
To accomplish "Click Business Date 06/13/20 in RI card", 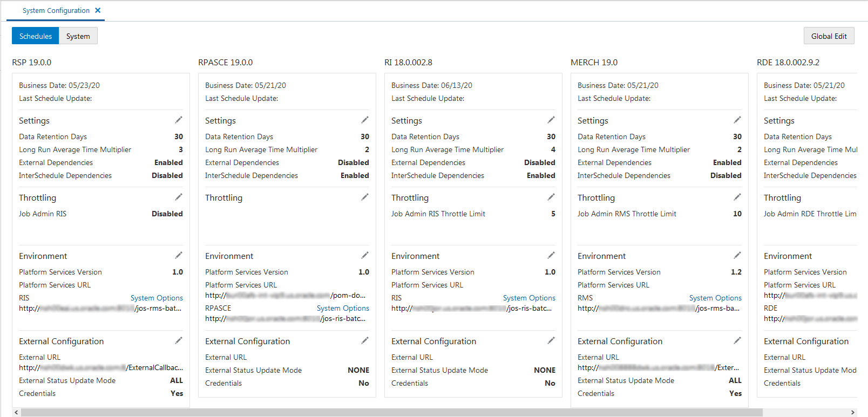I will point(432,85).
